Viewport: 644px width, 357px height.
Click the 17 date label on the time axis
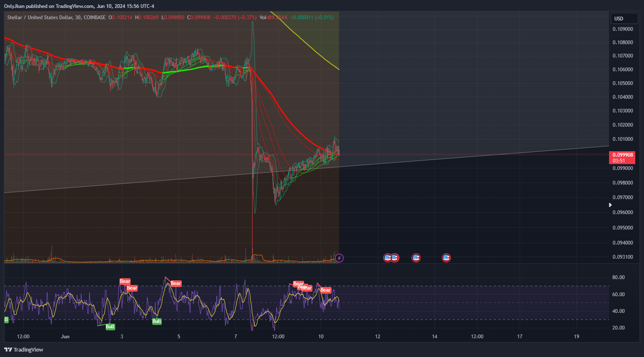coord(520,337)
